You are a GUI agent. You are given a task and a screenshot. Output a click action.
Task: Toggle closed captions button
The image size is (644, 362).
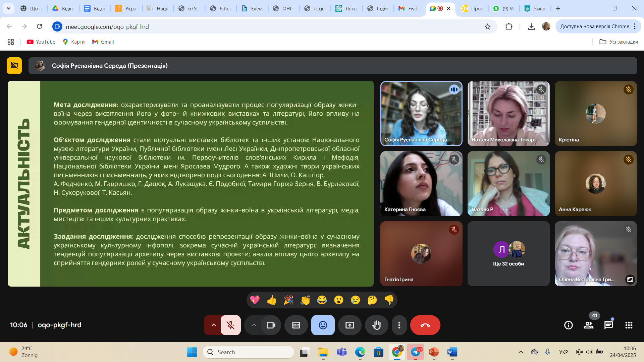[x=296, y=325]
